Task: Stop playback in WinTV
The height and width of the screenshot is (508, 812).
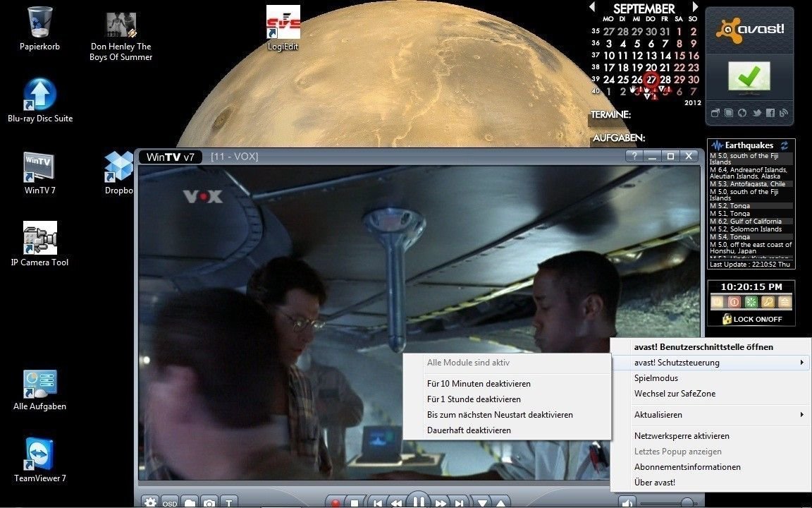Action: 355,502
